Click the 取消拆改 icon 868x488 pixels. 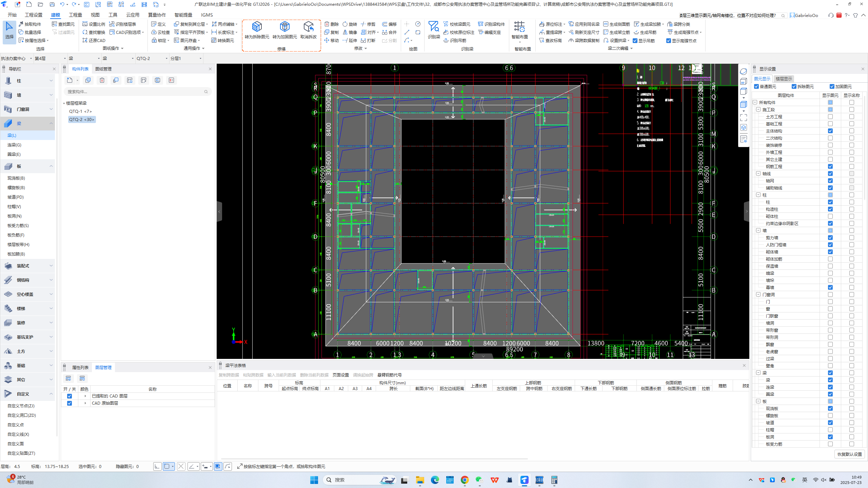309,27
